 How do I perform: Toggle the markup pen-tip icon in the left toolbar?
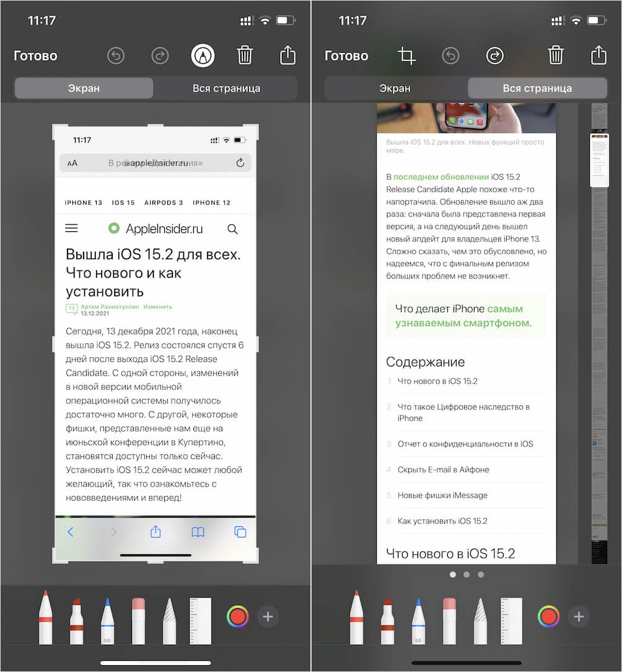[203, 56]
